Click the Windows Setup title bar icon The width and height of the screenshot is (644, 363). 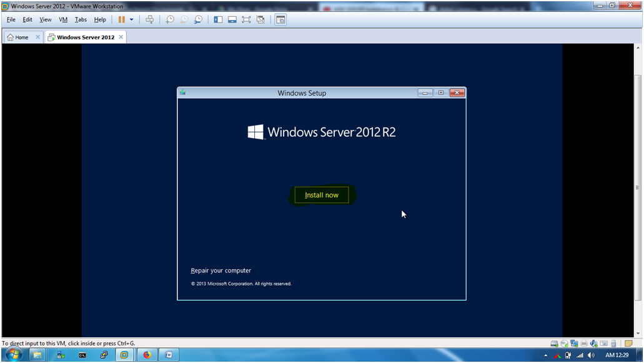pos(183,93)
